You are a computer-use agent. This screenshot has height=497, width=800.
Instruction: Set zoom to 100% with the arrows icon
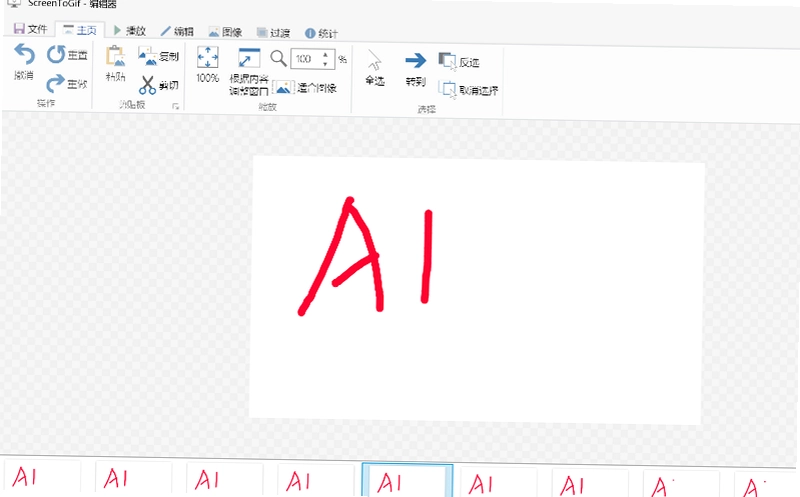click(x=208, y=57)
